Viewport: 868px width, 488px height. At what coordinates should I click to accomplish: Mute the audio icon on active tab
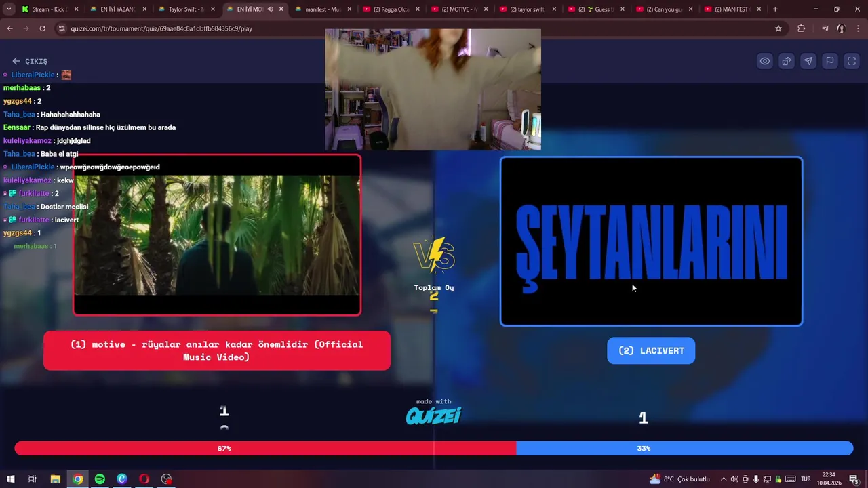pos(270,9)
